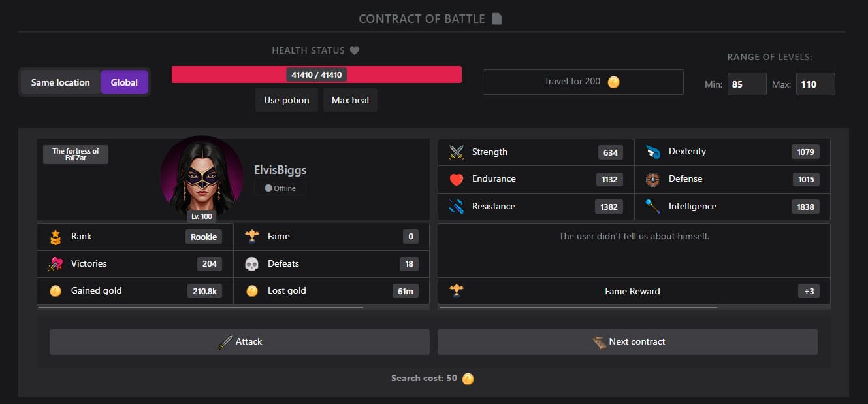The image size is (868, 404).
Task: Click the Lost gold coin icon
Action: click(x=252, y=291)
